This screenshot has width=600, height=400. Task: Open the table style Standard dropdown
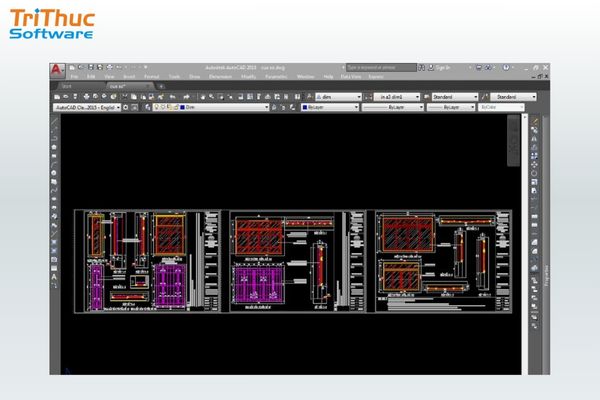click(455, 97)
